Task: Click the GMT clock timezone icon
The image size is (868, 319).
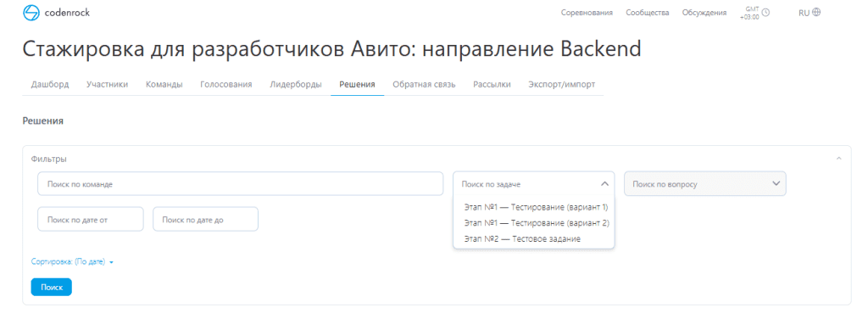Action: point(765,12)
